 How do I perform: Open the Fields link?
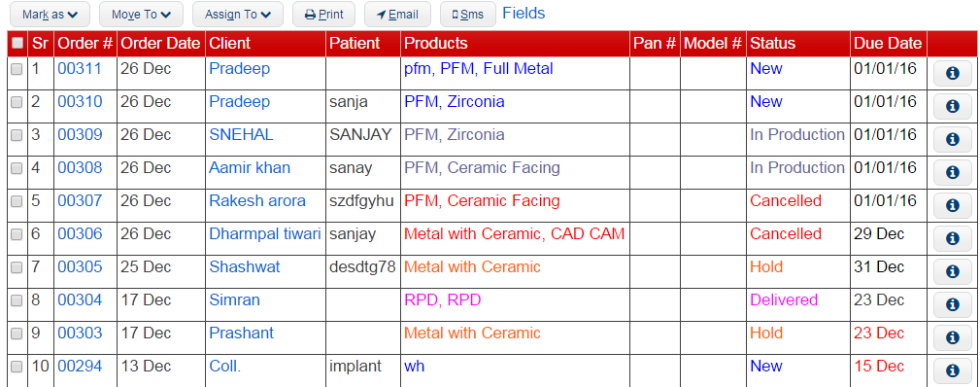pos(524,14)
